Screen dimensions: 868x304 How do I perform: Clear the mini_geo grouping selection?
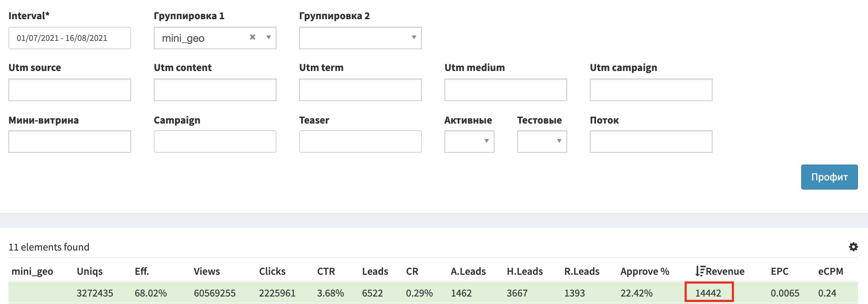pos(252,37)
